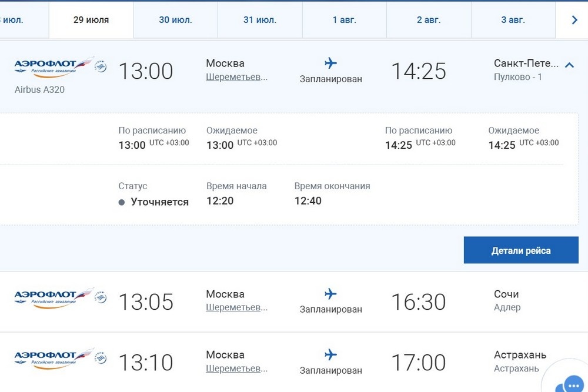Show next dates with the right arrow
Screen dimensions: 588x392
[574, 20]
